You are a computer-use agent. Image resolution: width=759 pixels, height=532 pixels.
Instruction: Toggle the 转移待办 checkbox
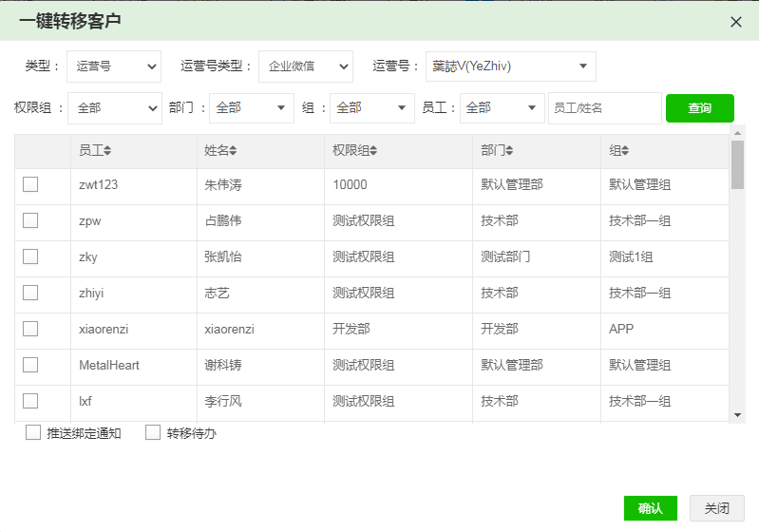pos(153,433)
